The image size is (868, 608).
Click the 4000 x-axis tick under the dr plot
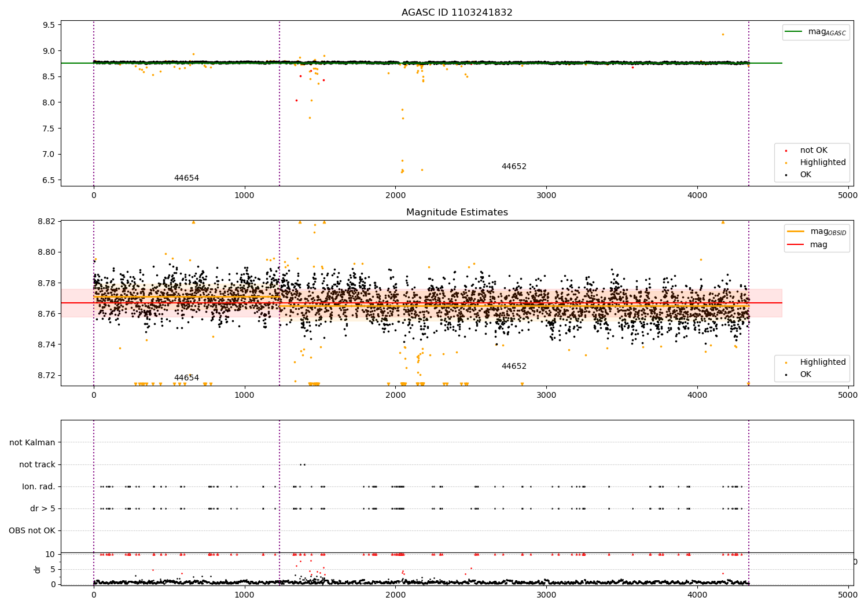pos(697,594)
